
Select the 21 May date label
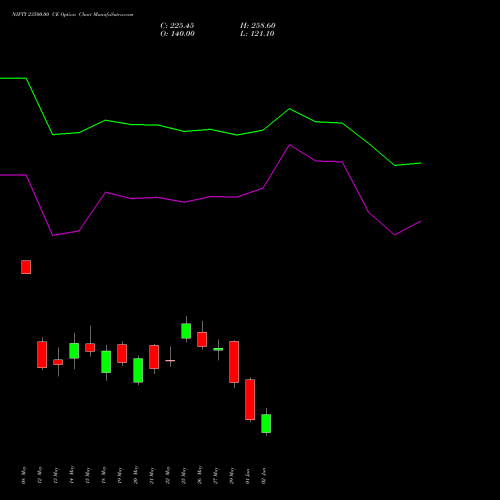point(152,475)
